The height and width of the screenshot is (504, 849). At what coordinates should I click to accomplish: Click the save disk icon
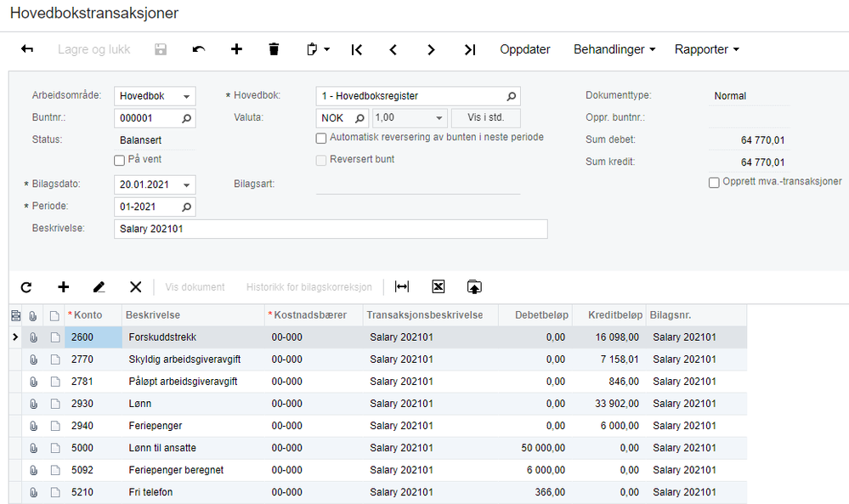(161, 49)
